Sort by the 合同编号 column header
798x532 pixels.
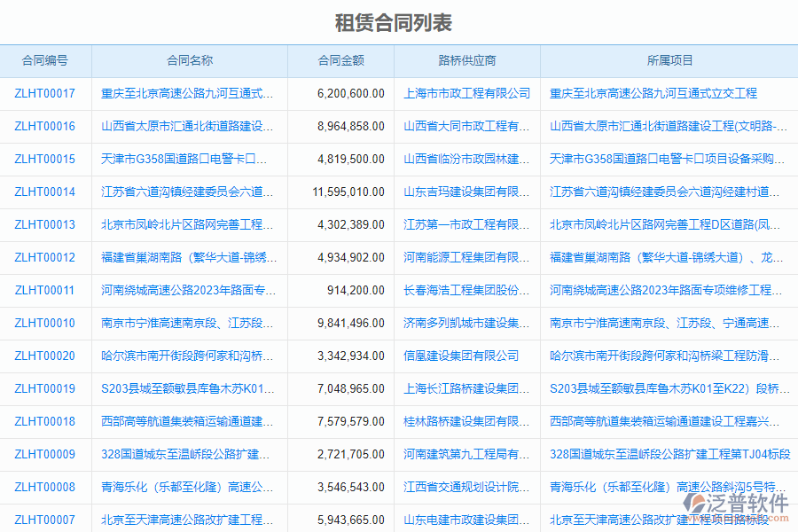click(46, 60)
